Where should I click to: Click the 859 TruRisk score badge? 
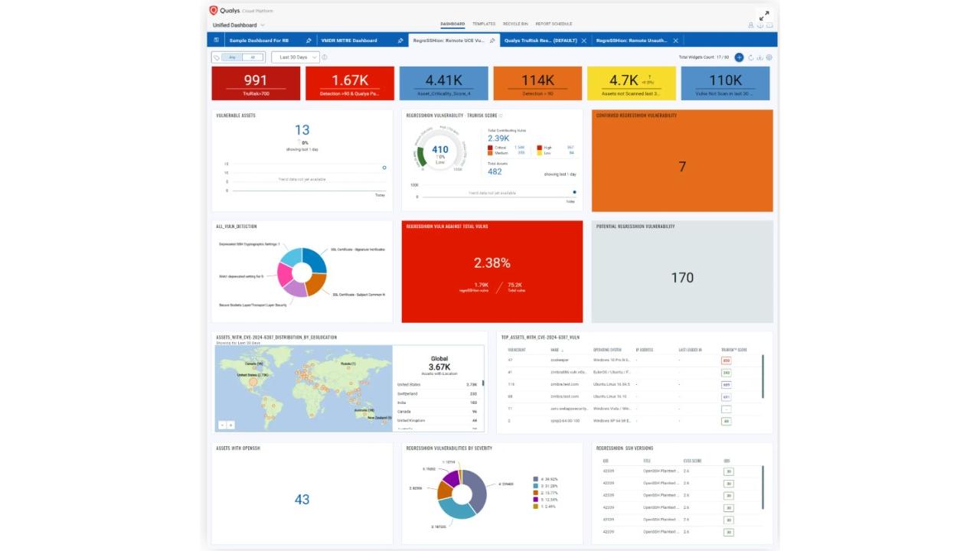click(726, 360)
